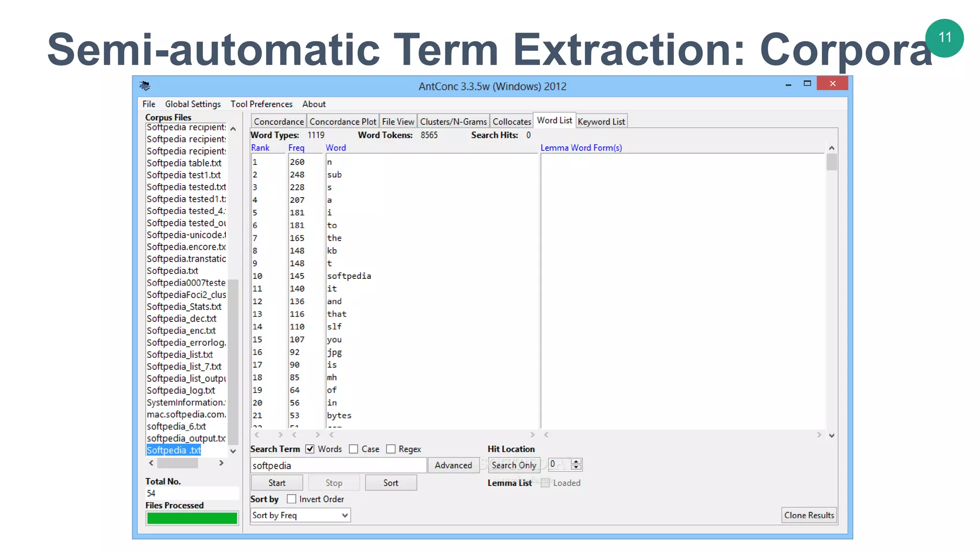Select Softpedia_list_7.txt corpus file
The width and height of the screenshot is (980, 551).
click(x=184, y=366)
